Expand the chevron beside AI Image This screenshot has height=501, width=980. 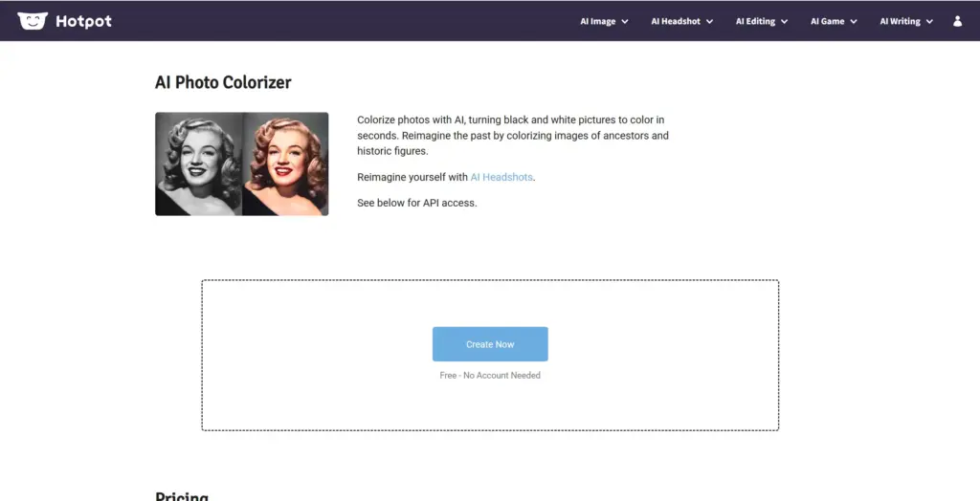624,22
